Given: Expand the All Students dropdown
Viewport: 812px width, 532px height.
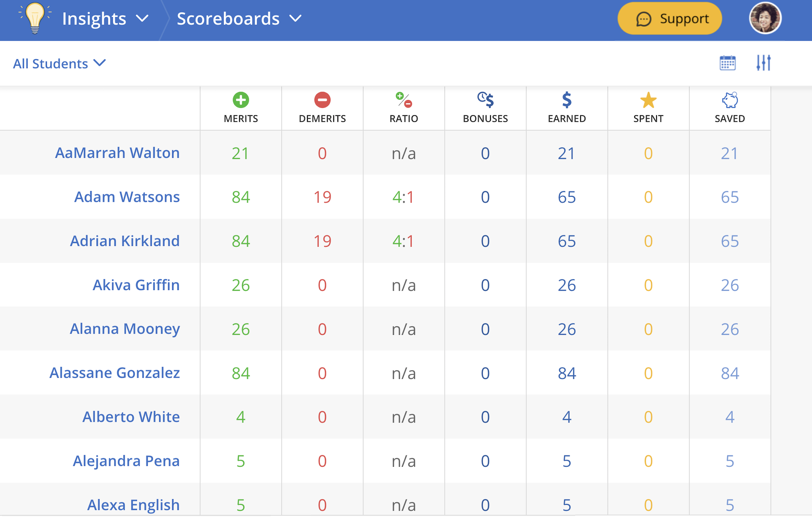Looking at the screenshot, I should [59, 64].
